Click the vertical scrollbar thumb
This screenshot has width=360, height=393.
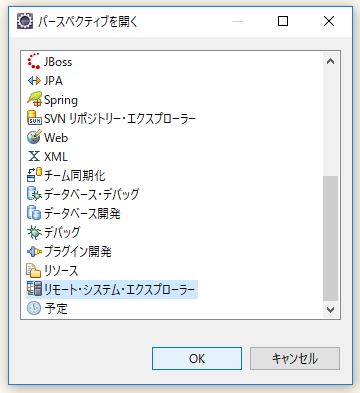pyautogui.click(x=330, y=238)
